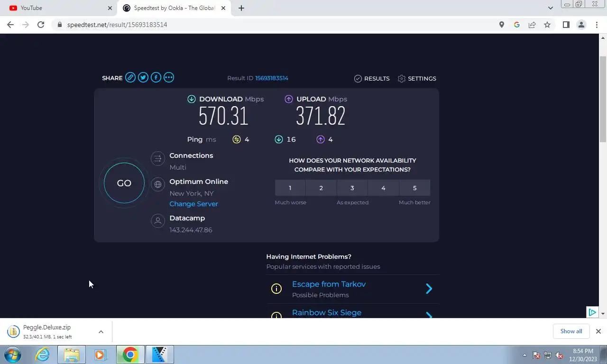Click the site lock icon
This screenshot has height=364, width=607.
click(60, 25)
